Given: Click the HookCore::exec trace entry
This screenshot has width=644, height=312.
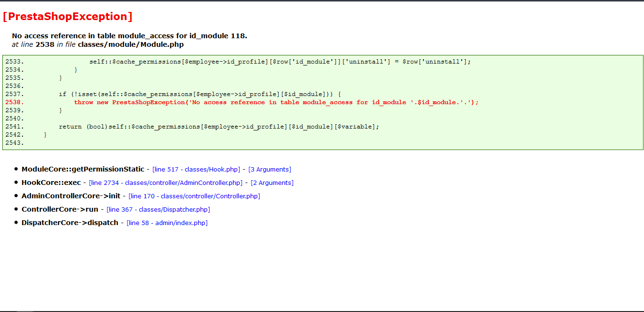Looking at the screenshot, I should (51, 183).
